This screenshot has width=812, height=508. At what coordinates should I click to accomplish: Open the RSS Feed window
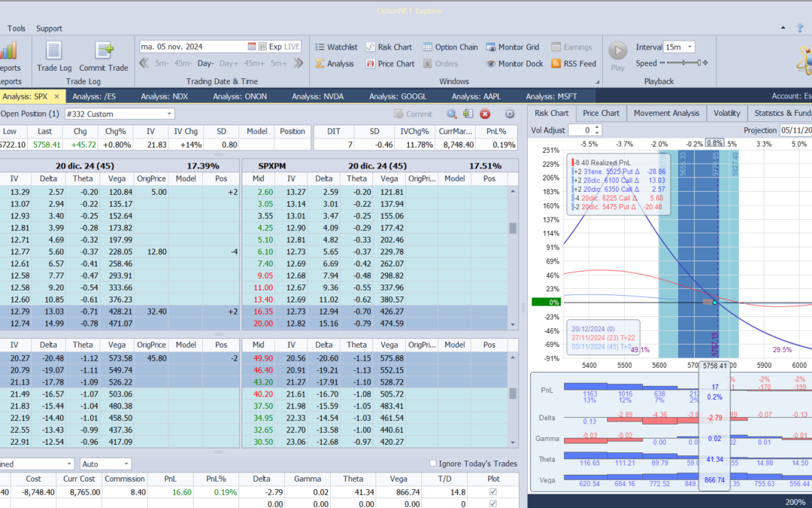[574, 64]
